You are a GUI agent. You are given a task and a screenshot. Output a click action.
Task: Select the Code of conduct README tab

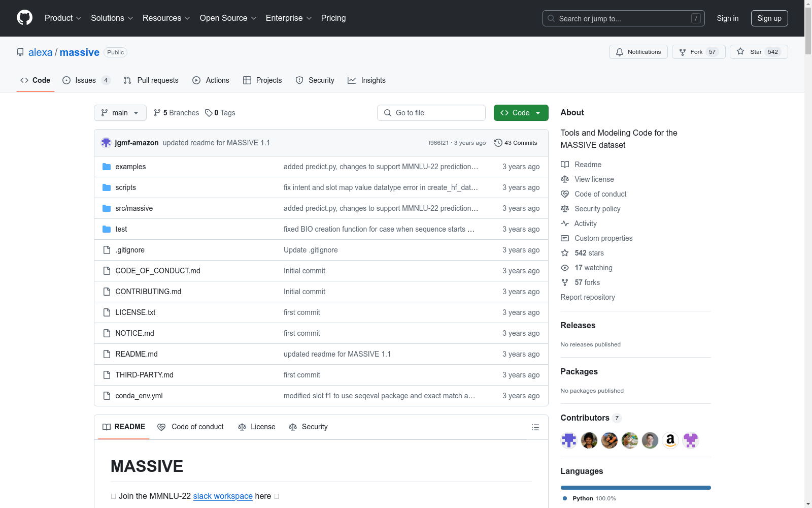point(190,427)
